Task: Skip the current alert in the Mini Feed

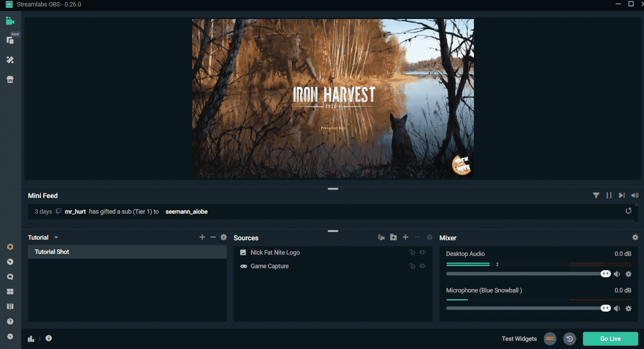Action: (x=622, y=195)
